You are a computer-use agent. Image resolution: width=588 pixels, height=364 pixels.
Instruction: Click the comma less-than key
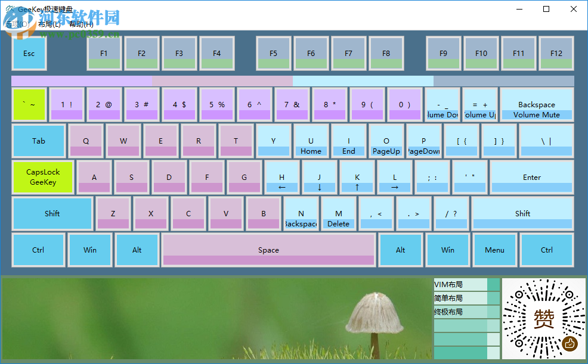point(376,213)
